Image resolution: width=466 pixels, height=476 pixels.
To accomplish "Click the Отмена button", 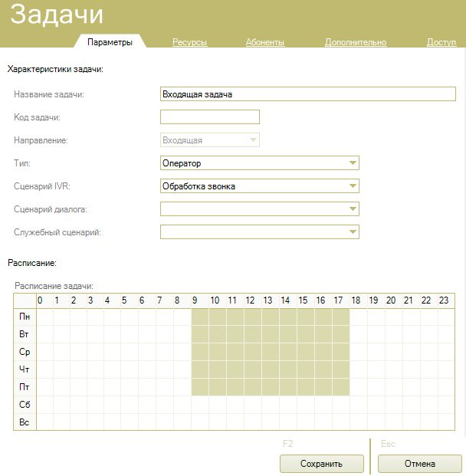I will click(419, 464).
